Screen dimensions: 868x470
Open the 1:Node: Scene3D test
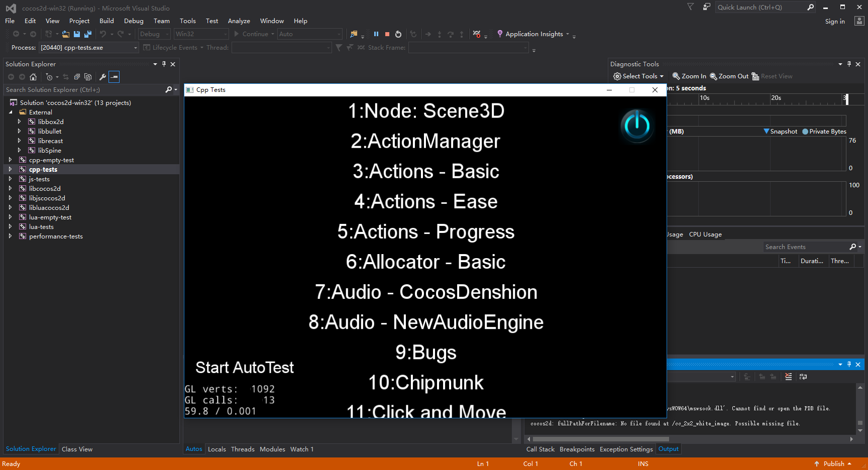pyautogui.click(x=426, y=111)
